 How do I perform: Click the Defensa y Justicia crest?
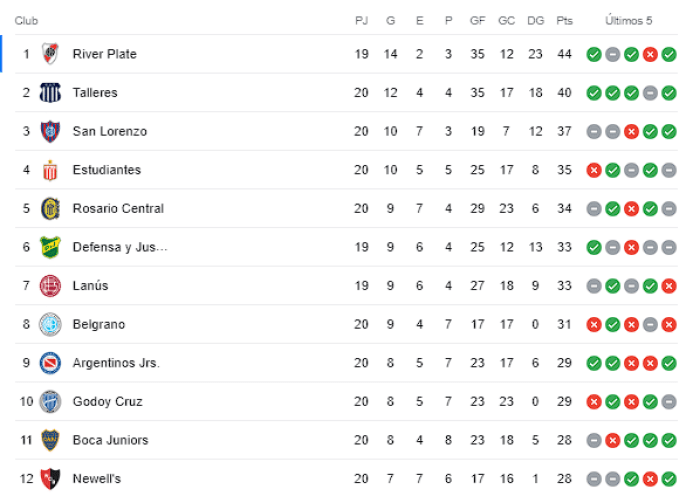coord(50,247)
